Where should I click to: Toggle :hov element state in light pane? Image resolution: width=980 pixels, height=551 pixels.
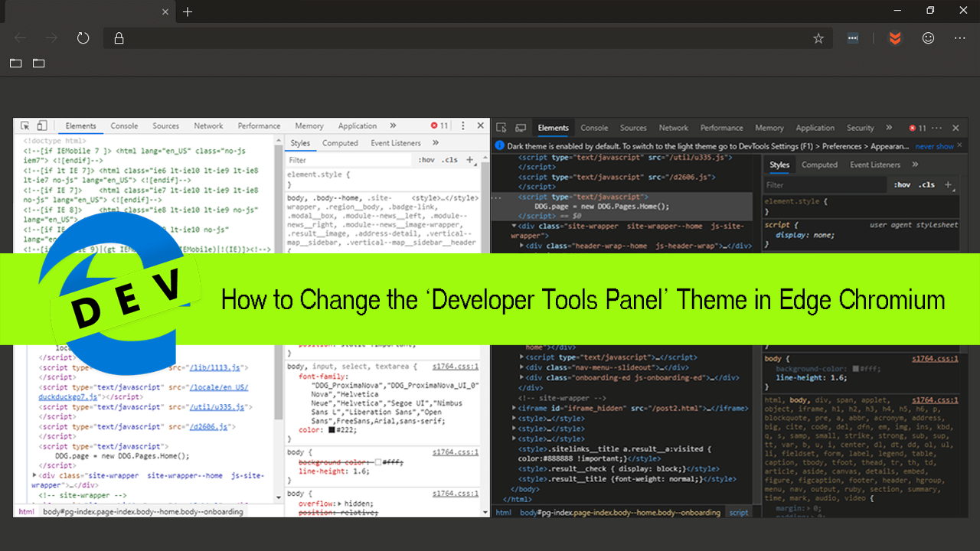426,160
